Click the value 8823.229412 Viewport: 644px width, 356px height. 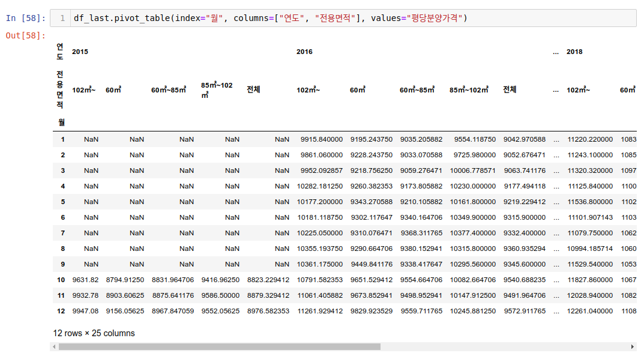(268, 280)
